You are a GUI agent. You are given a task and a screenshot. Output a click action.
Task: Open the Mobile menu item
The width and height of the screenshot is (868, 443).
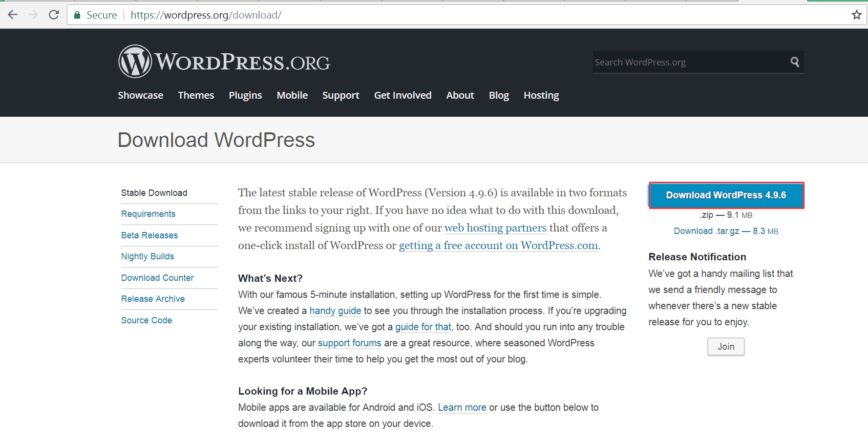click(x=292, y=95)
